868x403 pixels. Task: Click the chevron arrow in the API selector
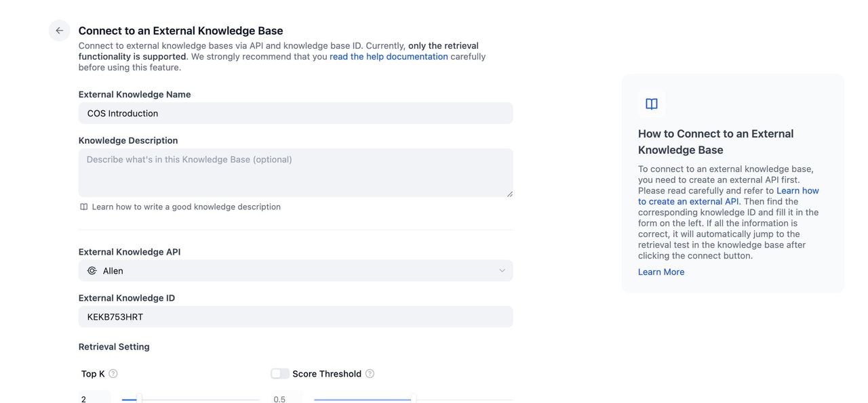pos(502,271)
